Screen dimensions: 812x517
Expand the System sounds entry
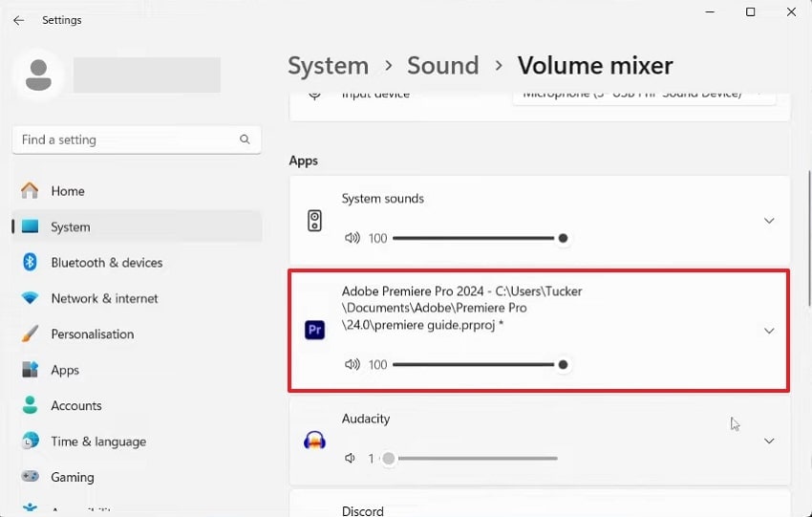coord(769,221)
